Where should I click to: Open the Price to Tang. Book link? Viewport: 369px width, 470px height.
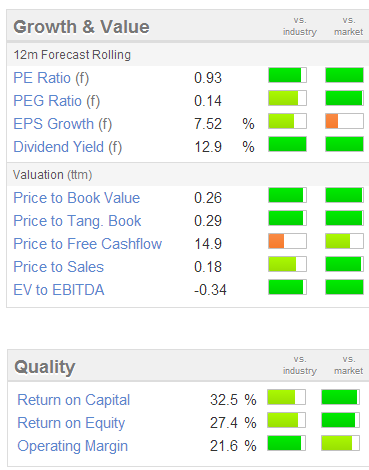coord(77,221)
